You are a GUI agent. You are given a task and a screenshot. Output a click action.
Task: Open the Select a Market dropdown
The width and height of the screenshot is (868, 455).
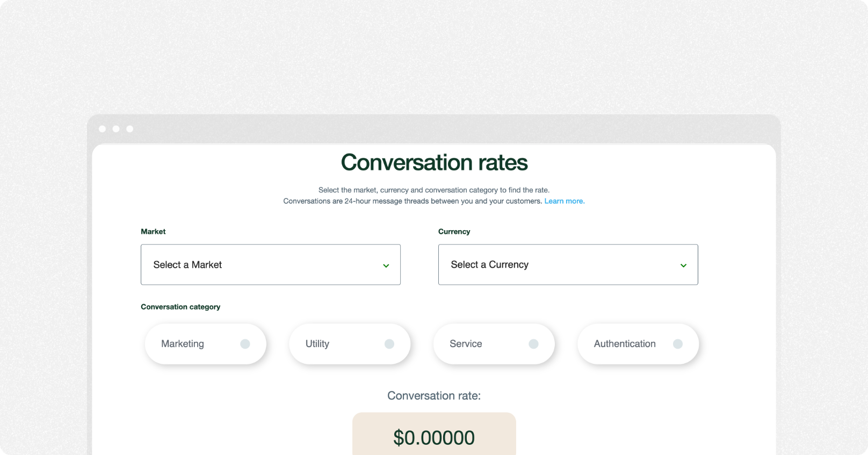click(270, 265)
